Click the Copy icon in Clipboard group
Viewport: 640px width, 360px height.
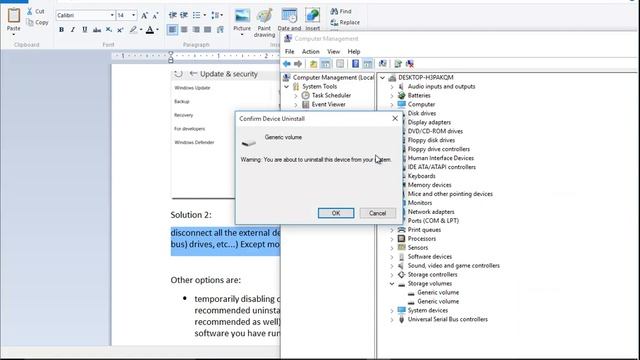tap(30, 22)
